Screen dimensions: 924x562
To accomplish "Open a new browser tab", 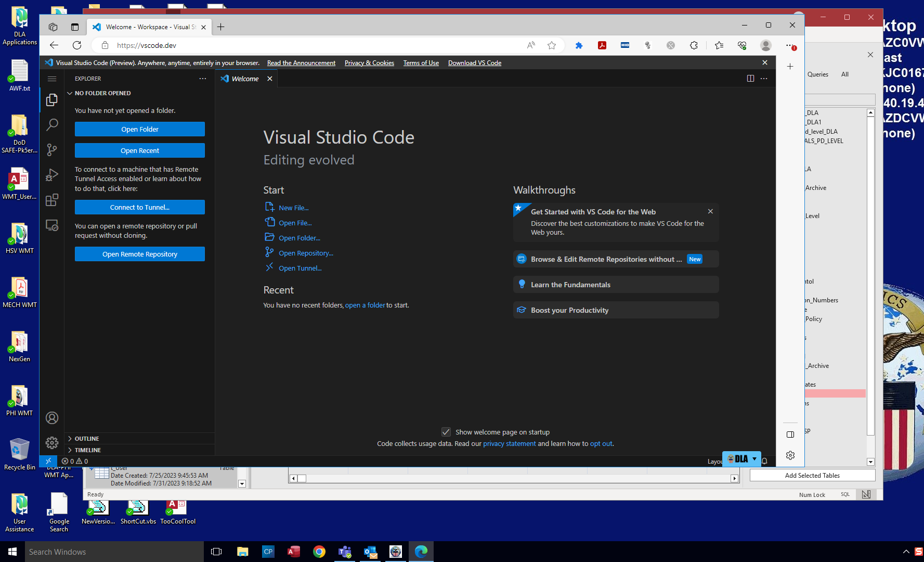I will coord(220,27).
